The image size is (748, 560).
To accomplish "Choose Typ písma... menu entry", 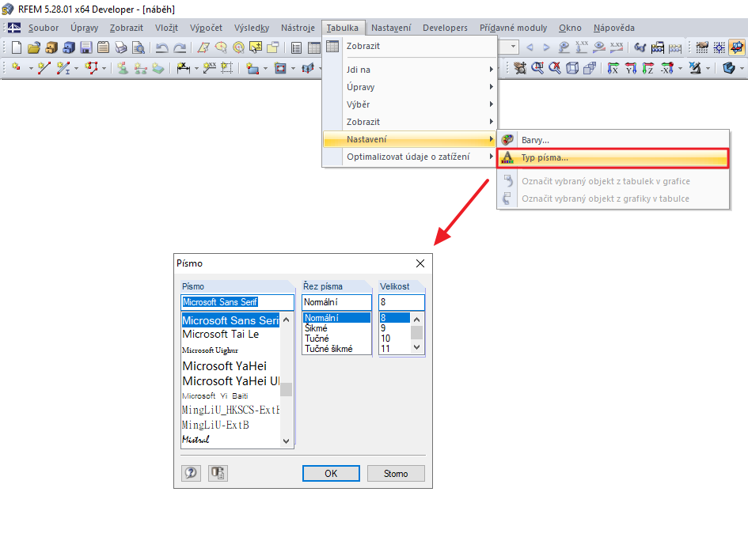I will (613, 157).
